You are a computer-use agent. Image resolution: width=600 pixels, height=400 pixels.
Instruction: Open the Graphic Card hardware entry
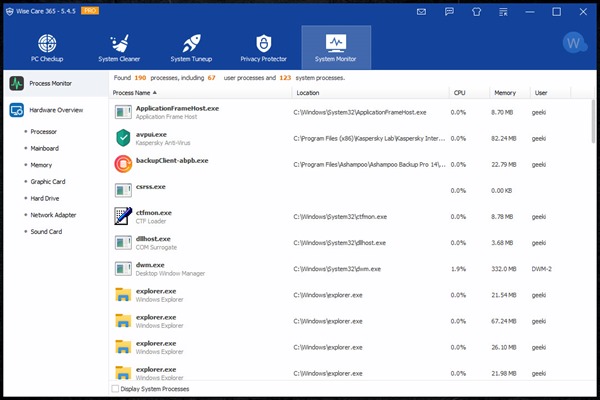coord(49,181)
